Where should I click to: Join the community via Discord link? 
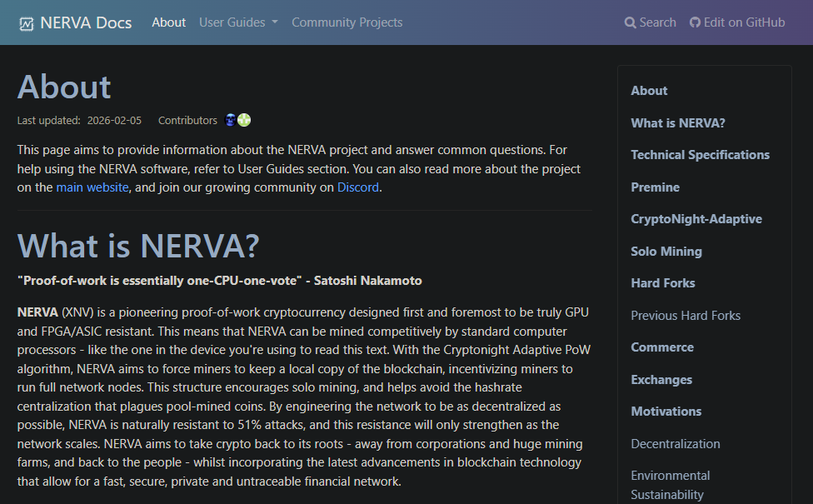358,187
